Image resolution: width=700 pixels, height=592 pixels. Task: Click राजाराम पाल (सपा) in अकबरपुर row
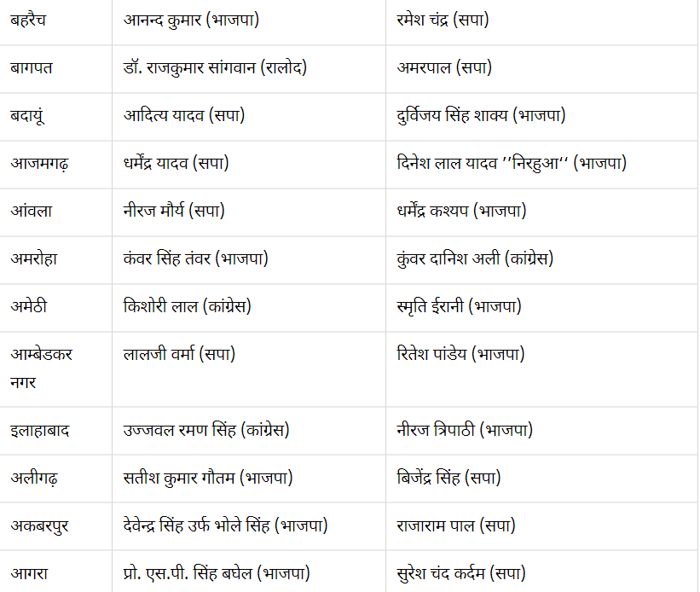pyautogui.click(x=456, y=525)
